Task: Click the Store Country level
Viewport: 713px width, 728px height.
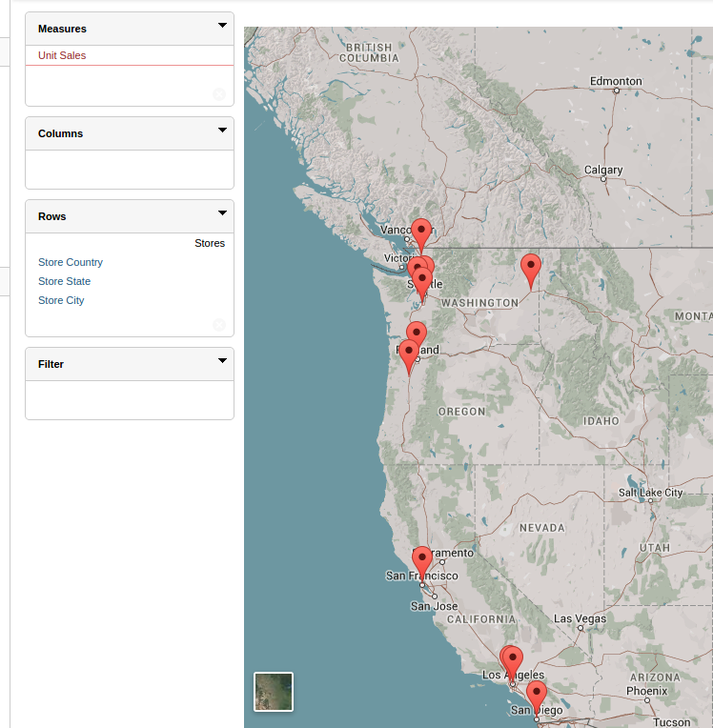Action: click(x=71, y=262)
